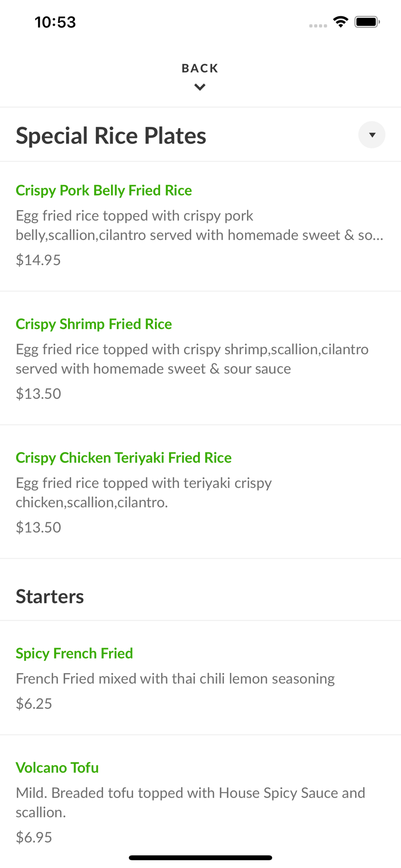Tap the BACK label at top

point(200,68)
